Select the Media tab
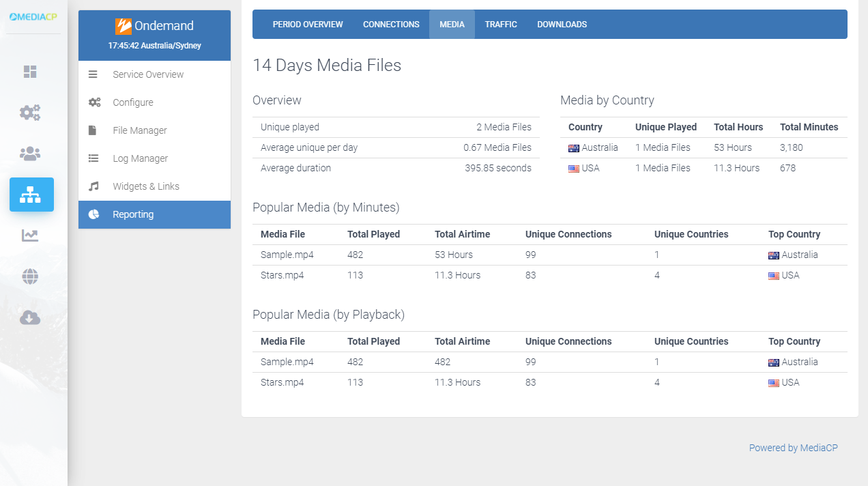 coord(452,25)
